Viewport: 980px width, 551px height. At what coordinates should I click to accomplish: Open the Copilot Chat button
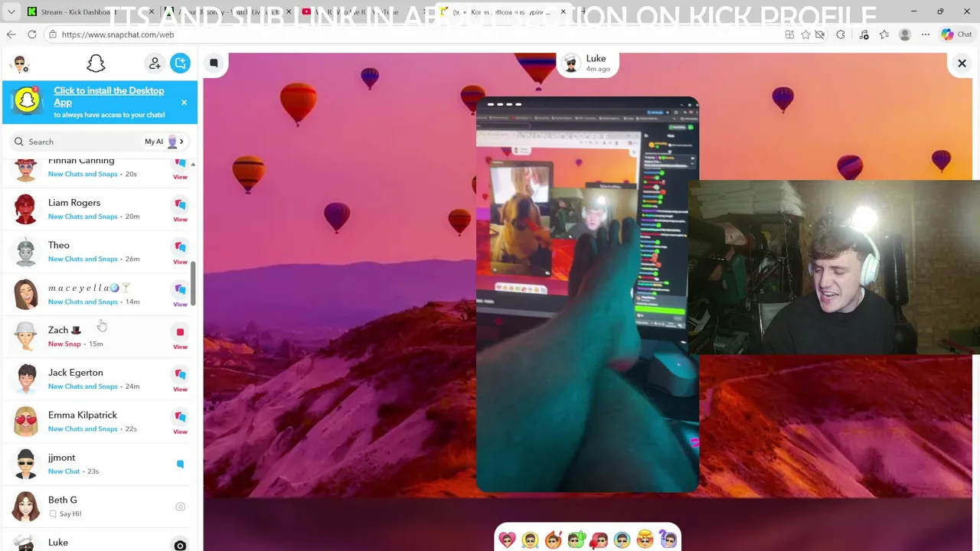[957, 34]
